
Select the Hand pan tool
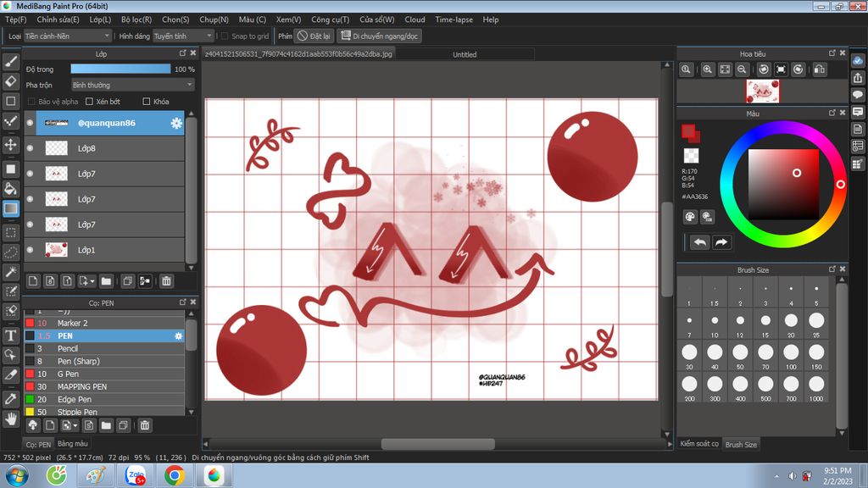pos(11,419)
